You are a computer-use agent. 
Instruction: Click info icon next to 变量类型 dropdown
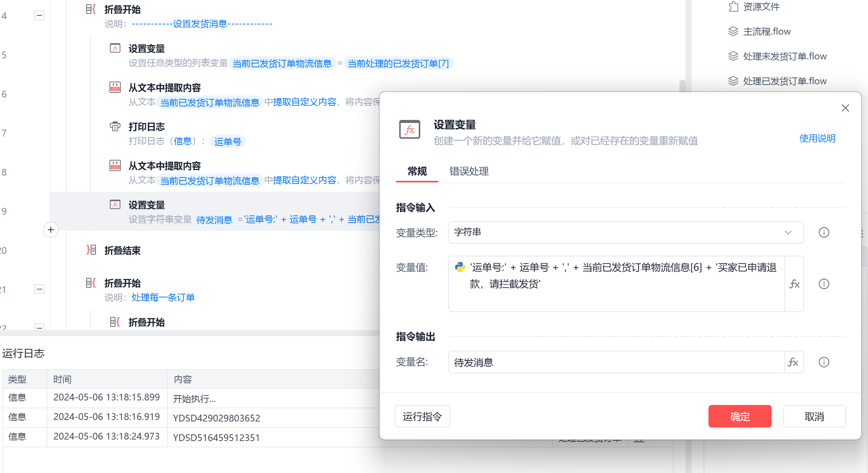click(824, 232)
